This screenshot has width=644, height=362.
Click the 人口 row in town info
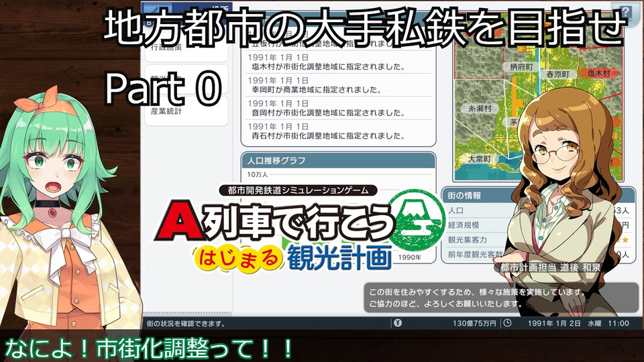coord(538,210)
